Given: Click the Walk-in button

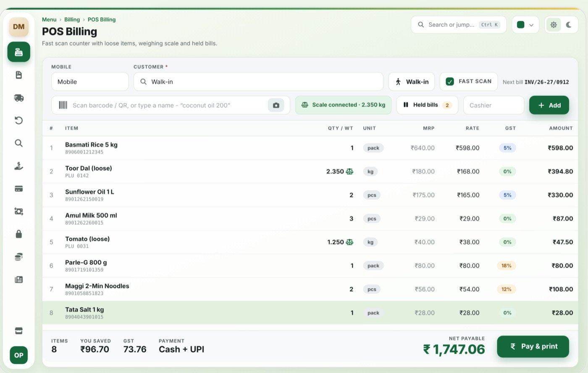Looking at the screenshot, I should click(x=412, y=81).
